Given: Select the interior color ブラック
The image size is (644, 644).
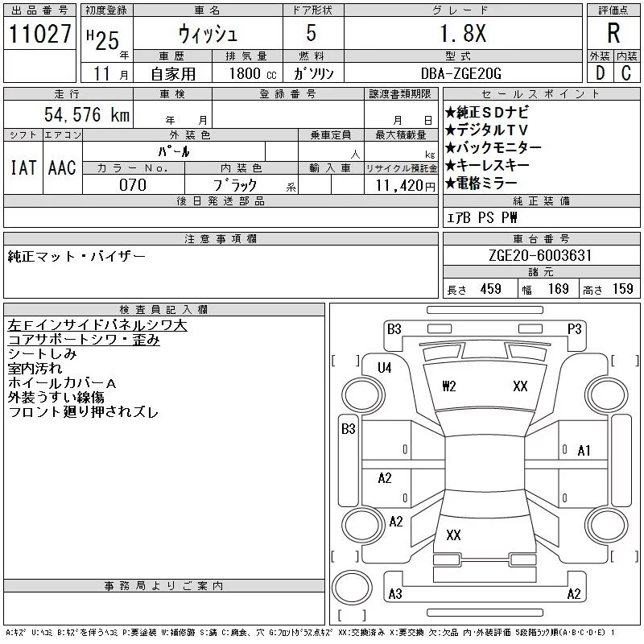Looking at the screenshot, I should point(235,185).
